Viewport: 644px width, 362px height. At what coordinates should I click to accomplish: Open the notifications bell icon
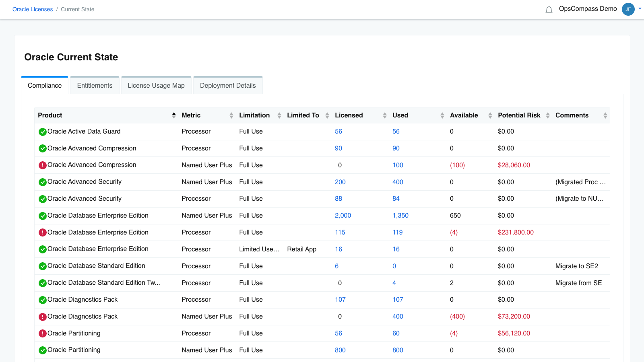(x=549, y=9)
